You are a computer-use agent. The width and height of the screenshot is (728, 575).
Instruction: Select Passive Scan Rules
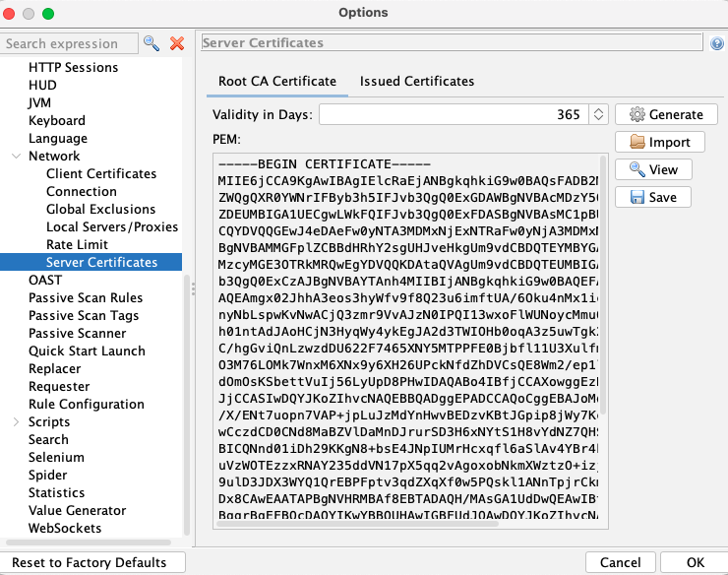(x=86, y=297)
